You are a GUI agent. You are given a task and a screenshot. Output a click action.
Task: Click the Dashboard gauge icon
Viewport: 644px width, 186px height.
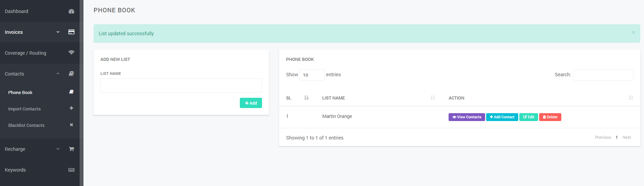pyautogui.click(x=71, y=11)
